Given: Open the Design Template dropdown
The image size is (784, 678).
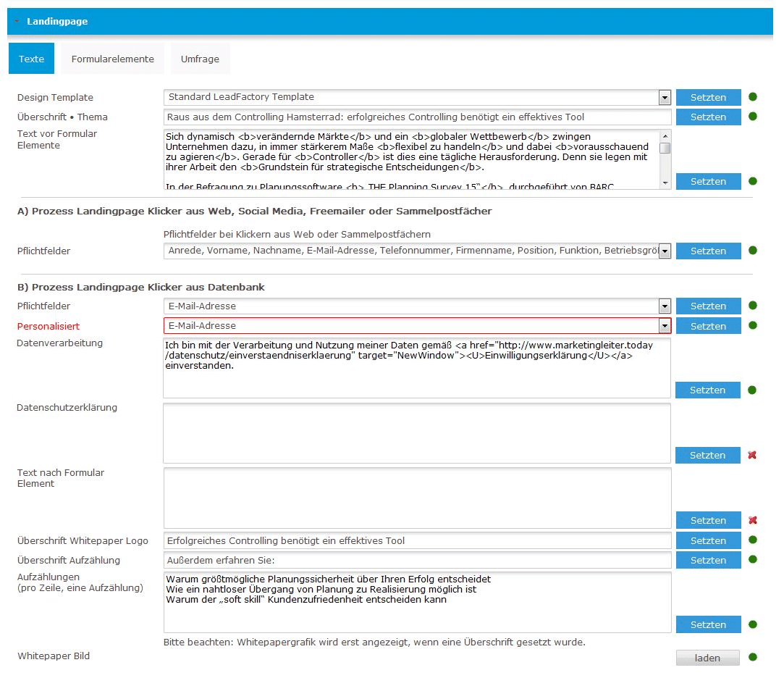Looking at the screenshot, I should tap(665, 97).
